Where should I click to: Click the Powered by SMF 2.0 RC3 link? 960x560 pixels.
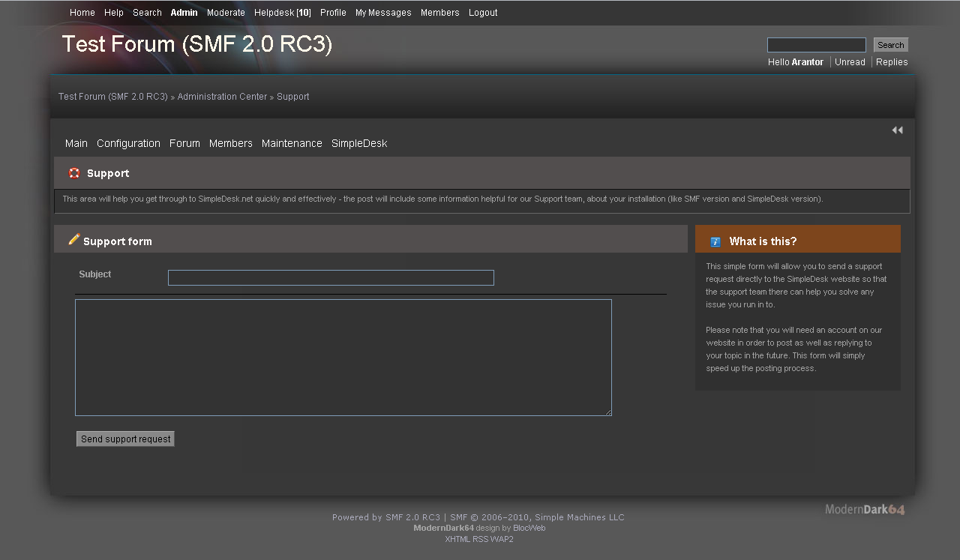[386, 517]
